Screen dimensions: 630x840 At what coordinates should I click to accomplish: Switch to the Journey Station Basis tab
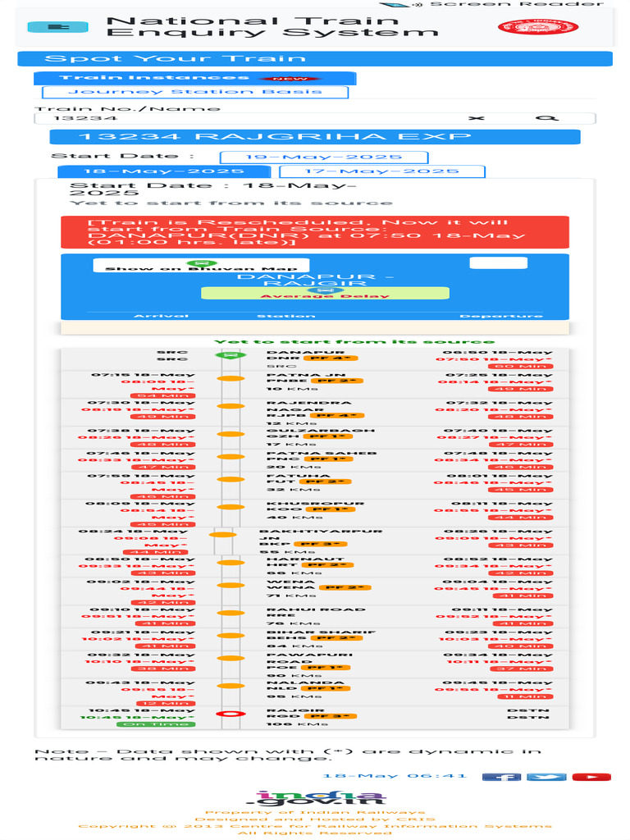tap(195, 92)
